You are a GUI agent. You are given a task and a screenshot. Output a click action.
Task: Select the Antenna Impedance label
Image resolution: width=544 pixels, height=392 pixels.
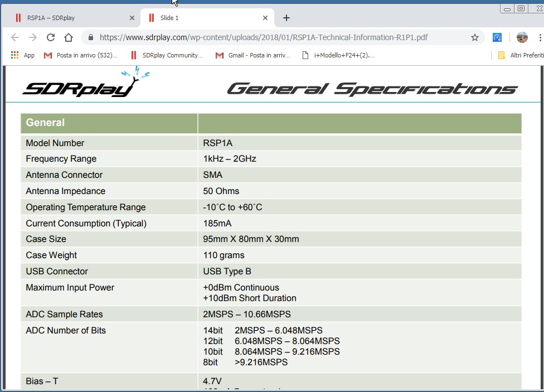point(66,191)
